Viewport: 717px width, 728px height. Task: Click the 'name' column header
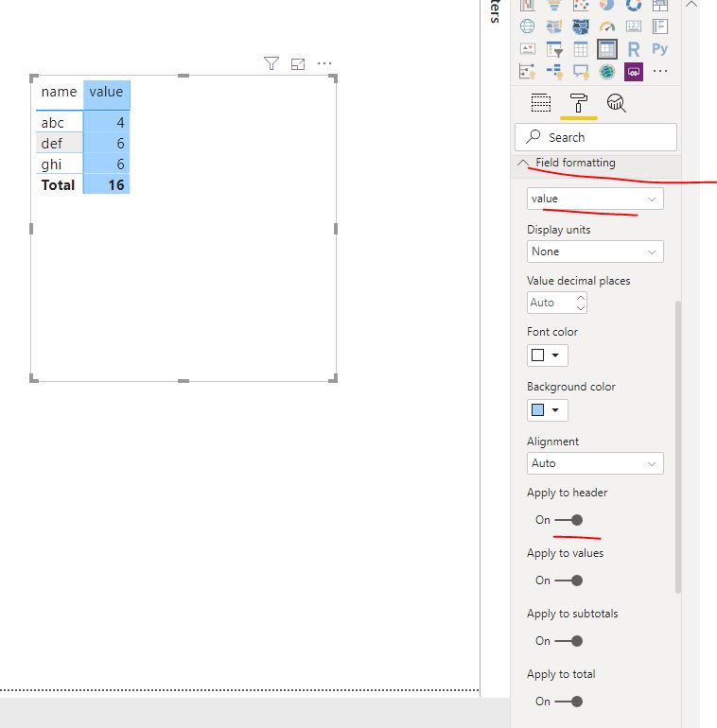[x=59, y=92]
